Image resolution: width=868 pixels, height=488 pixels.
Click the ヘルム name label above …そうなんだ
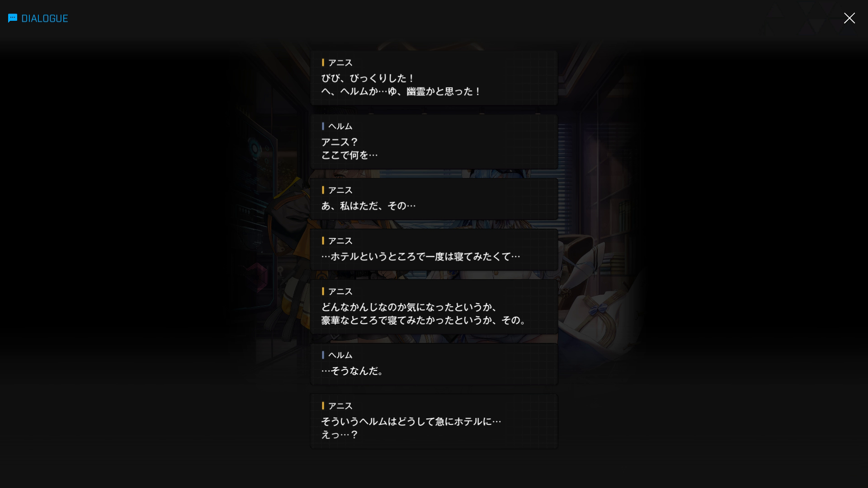(340, 355)
